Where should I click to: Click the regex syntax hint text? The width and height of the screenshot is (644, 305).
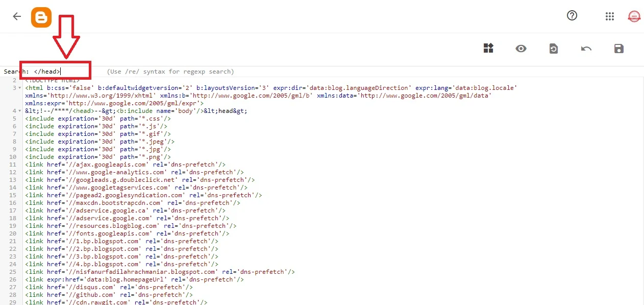pos(170,71)
